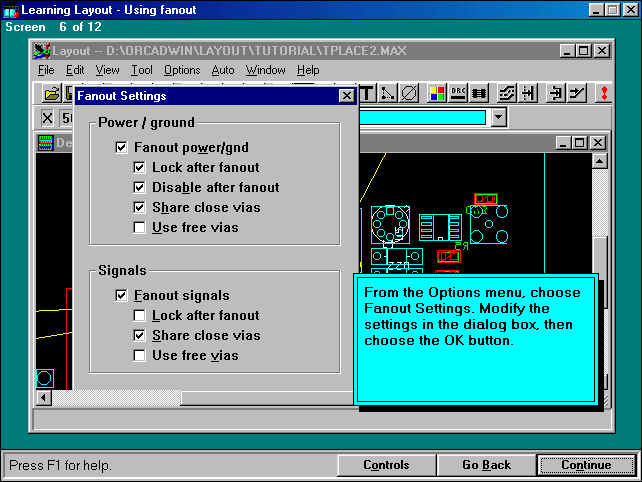
Task: Open the Auto menu
Action: point(223,70)
